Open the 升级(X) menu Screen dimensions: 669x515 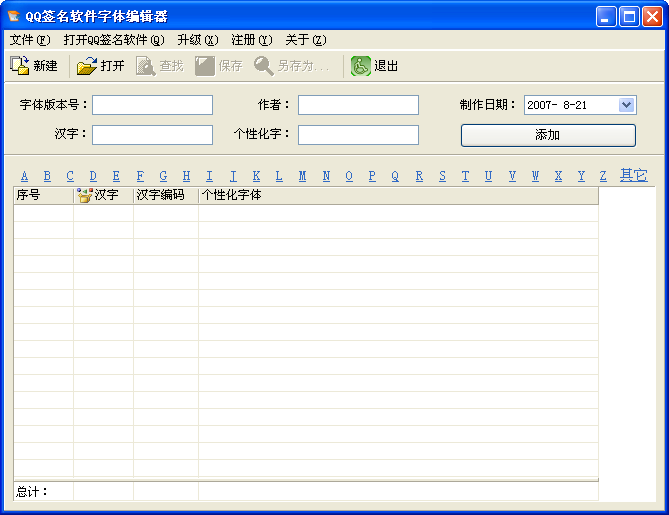pyautogui.click(x=198, y=40)
